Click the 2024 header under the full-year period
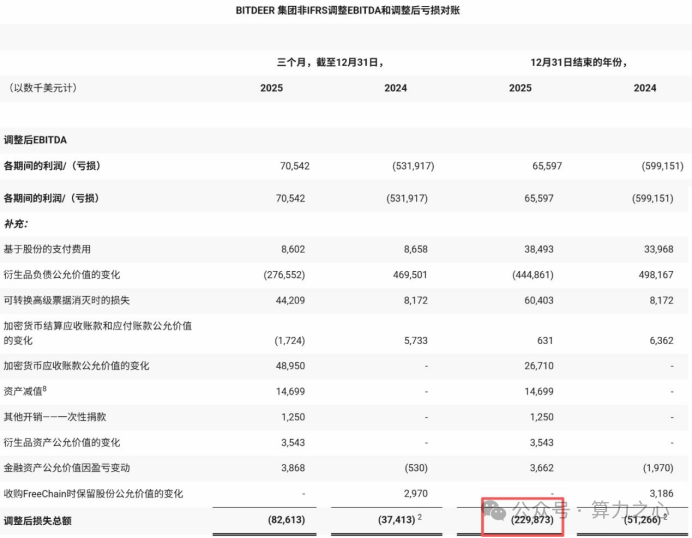692x538 pixels. (x=645, y=88)
